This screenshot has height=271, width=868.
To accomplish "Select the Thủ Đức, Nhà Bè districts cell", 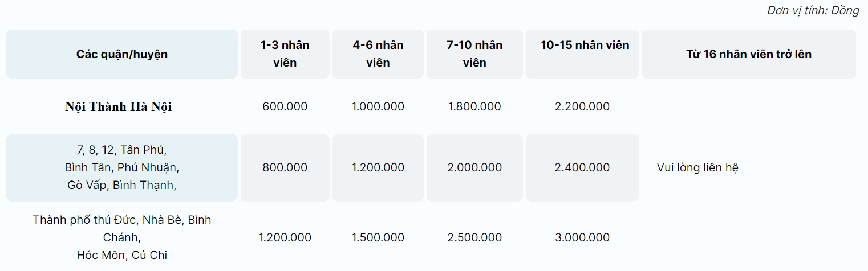I will point(121,237).
